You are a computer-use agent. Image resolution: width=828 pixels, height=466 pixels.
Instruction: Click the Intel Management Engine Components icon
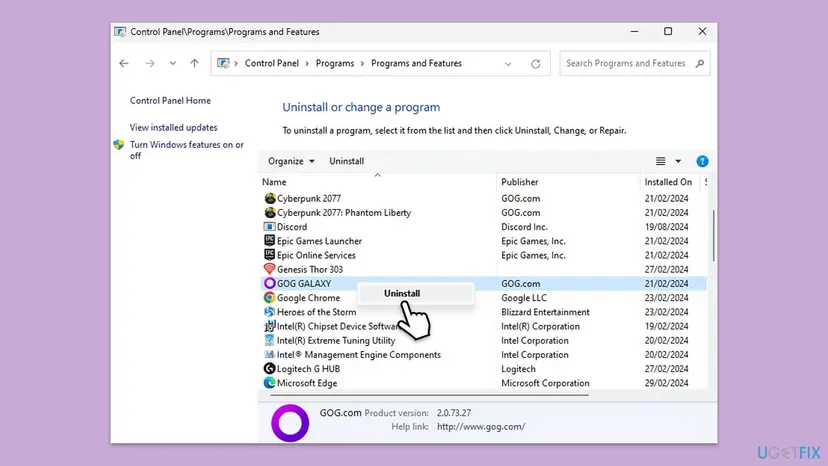[269, 355]
